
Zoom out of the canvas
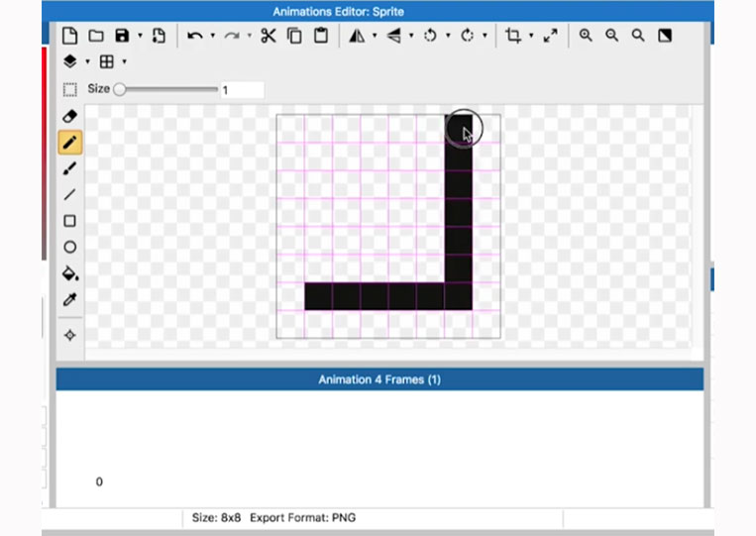tap(612, 36)
